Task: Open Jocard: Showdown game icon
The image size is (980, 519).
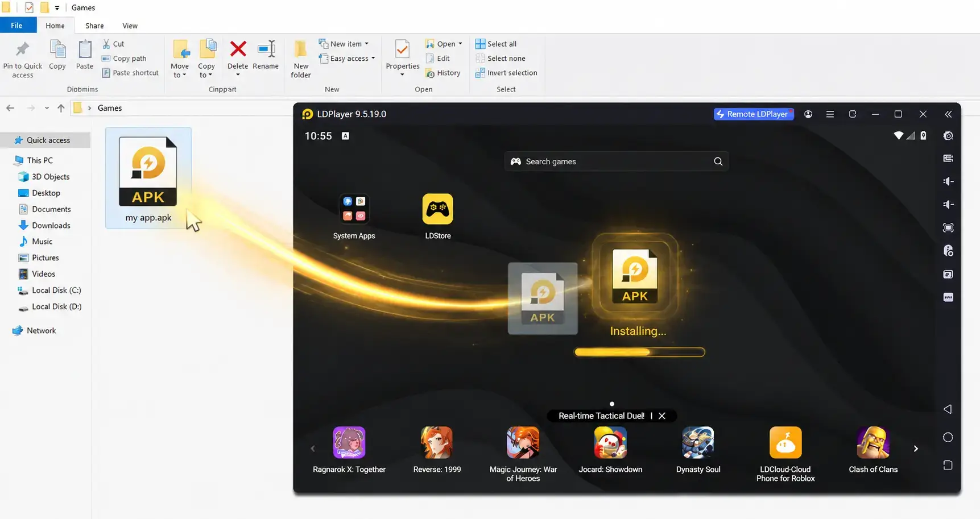Action: (610, 442)
